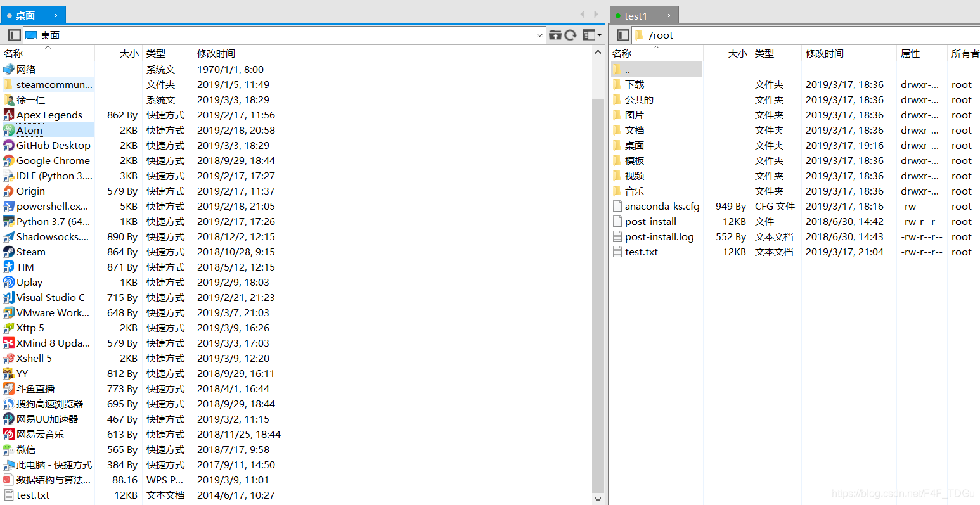Select the powershell.ex... shortcut name
Image resolution: width=980 pixels, height=505 pixels.
[x=53, y=206]
